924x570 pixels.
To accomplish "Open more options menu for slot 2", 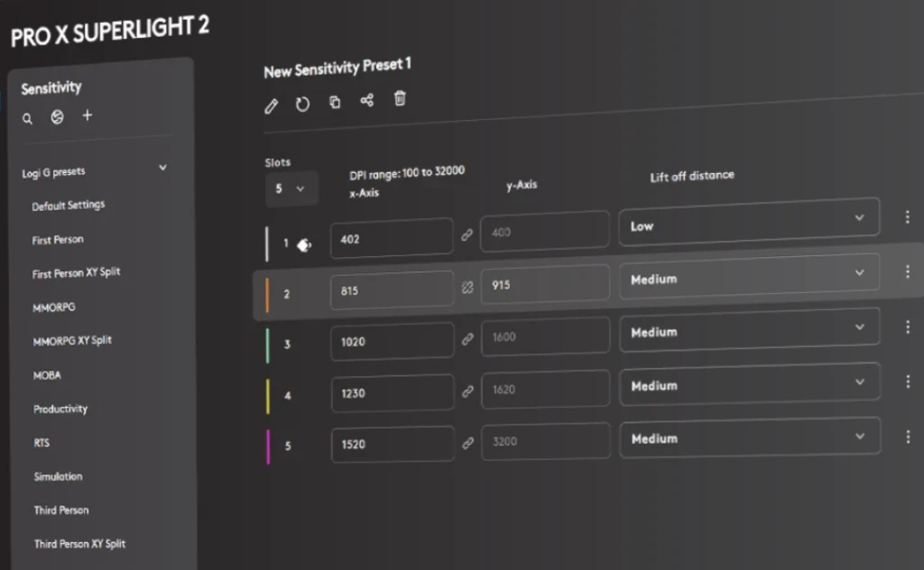I will coord(908,271).
